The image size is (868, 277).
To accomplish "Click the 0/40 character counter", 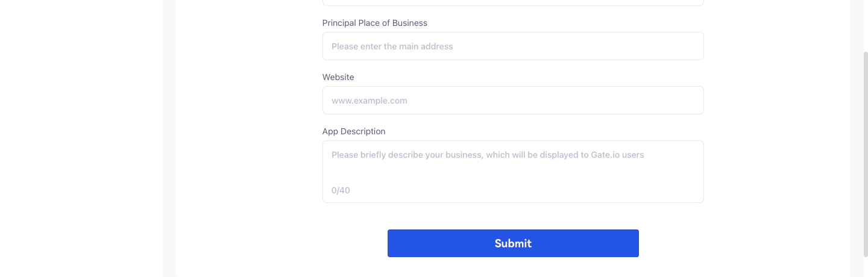I will click(341, 190).
